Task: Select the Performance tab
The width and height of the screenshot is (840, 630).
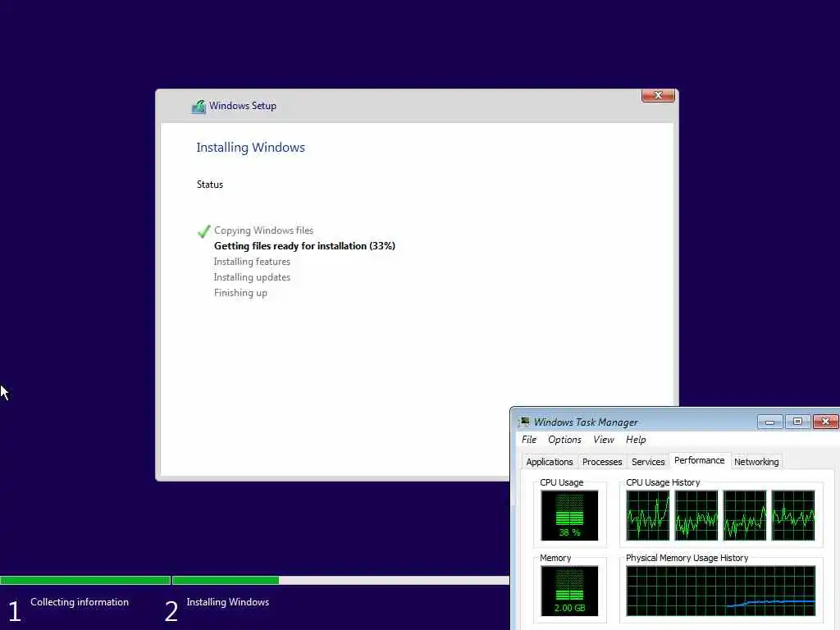Action: [699, 461]
